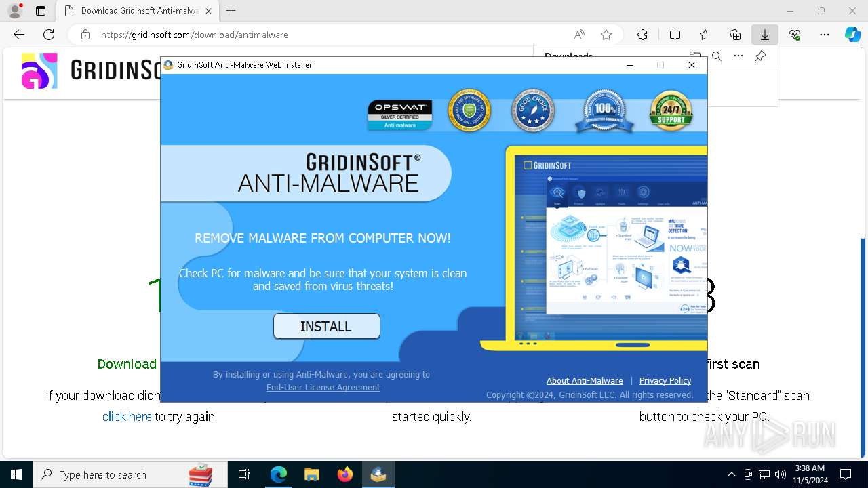Click the OPSWAT Silver Certified badge
Image resolution: width=868 pixels, height=488 pixels.
400,115
